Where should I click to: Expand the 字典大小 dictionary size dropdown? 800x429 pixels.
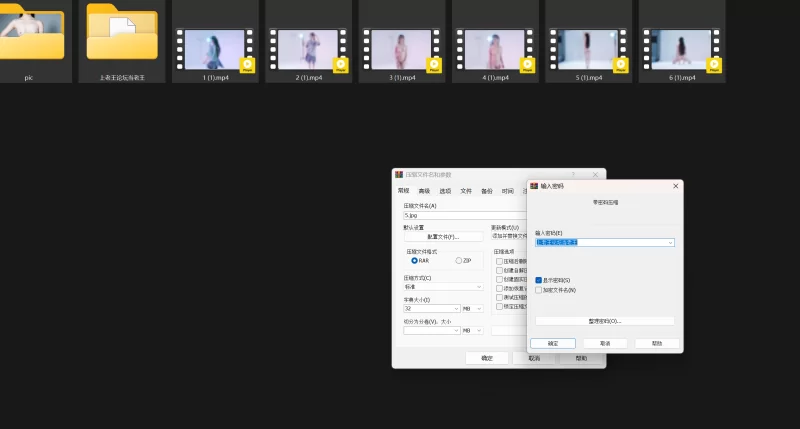point(455,309)
